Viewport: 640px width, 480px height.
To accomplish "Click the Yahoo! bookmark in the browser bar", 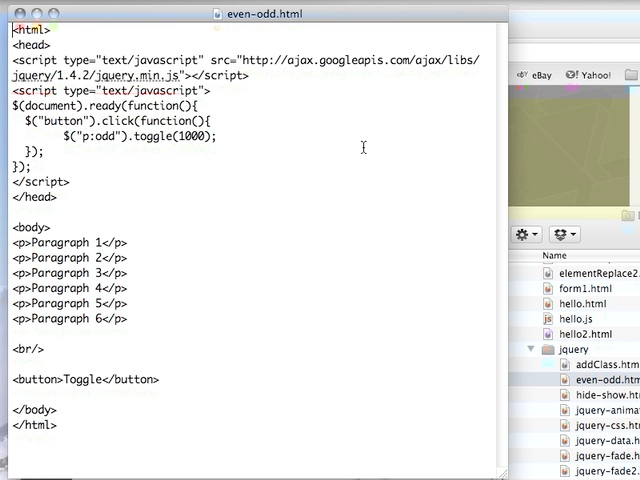I will coord(589,76).
